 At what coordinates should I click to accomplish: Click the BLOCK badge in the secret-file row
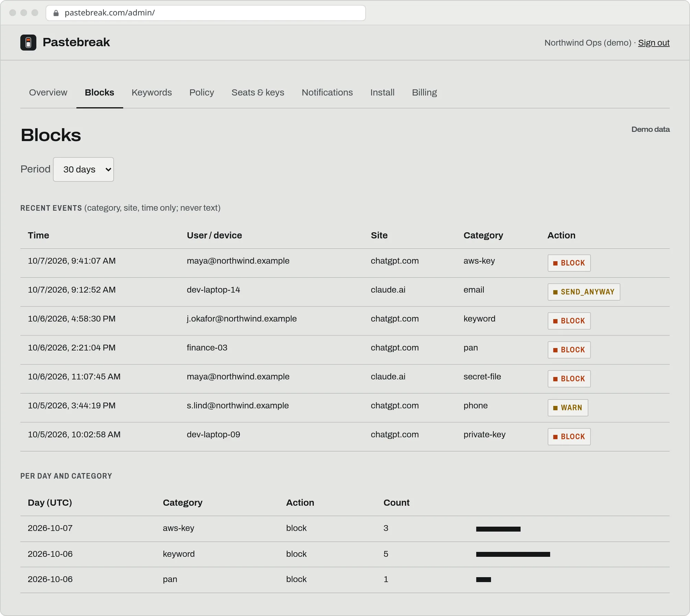569,379
